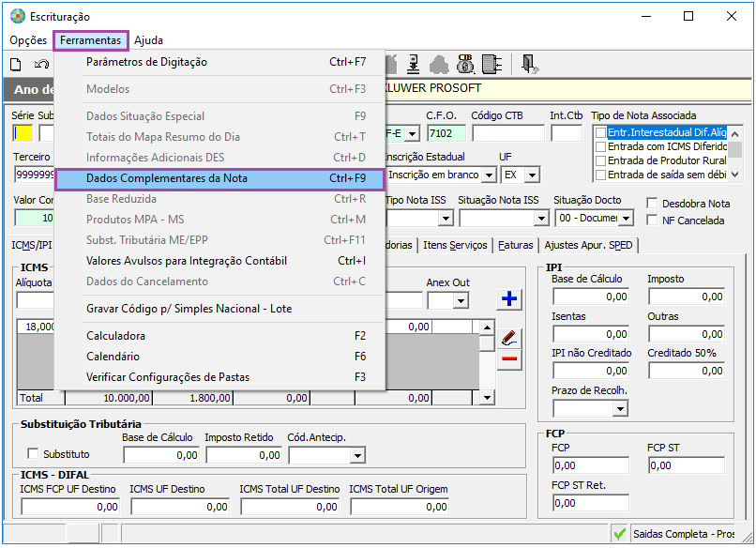The width and height of the screenshot is (756, 548).
Task: Click the CTB money bag toolbar icon
Action: [x=465, y=64]
